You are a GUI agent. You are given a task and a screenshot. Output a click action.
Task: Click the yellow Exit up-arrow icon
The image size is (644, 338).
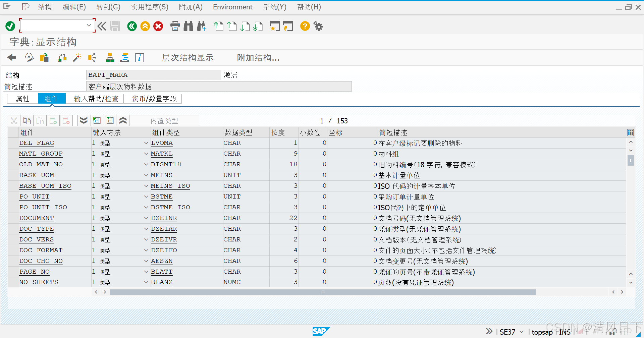pos(145,26)
